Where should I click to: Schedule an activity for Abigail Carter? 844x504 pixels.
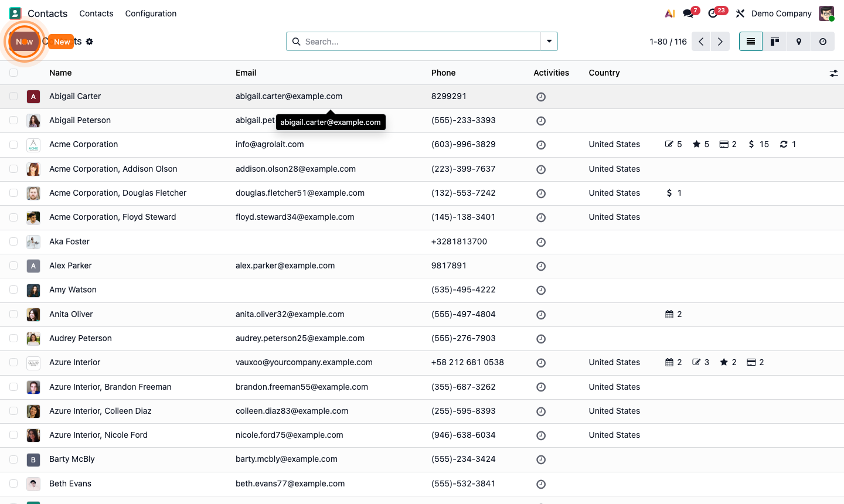click(x=540, y=96)
